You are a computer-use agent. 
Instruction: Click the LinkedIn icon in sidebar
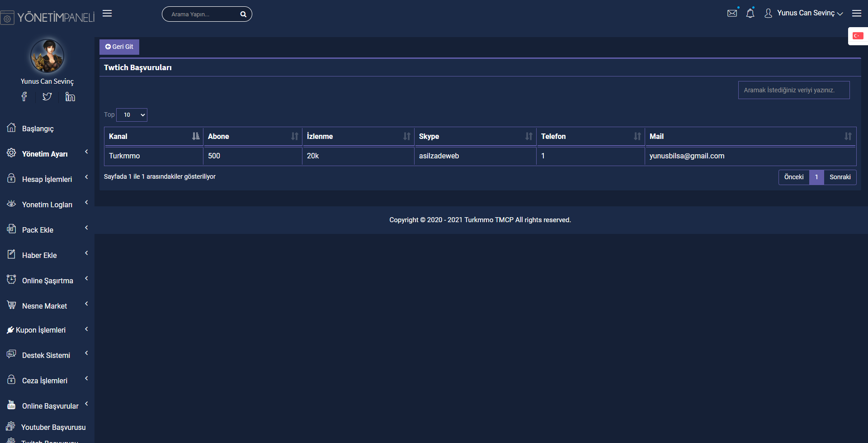pos(70,96)
